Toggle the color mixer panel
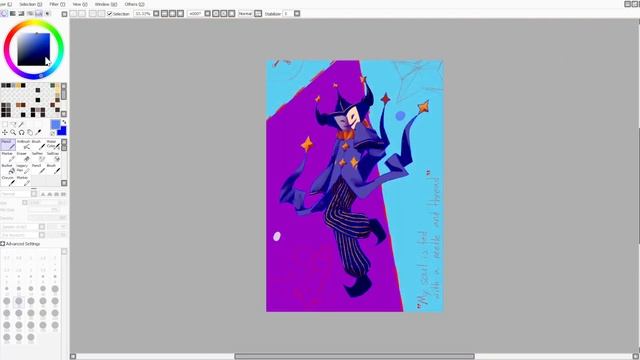 [30, 13]
